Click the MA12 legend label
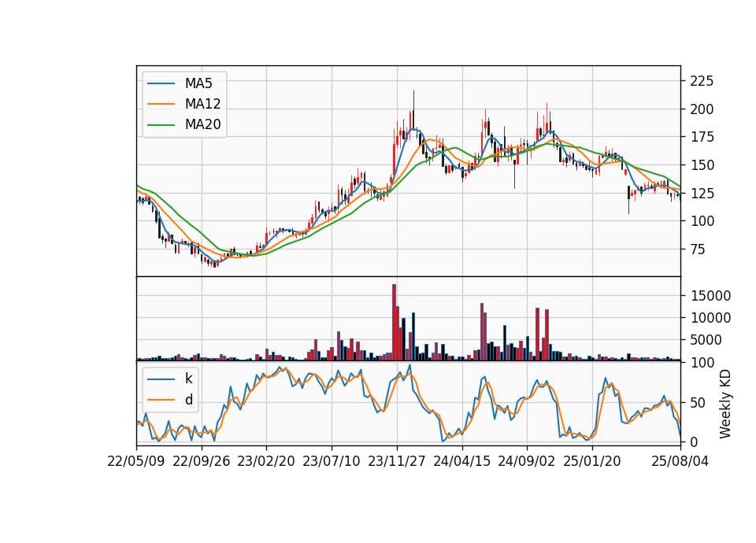This screenshot has width=756, height=543. coord(202,104)
